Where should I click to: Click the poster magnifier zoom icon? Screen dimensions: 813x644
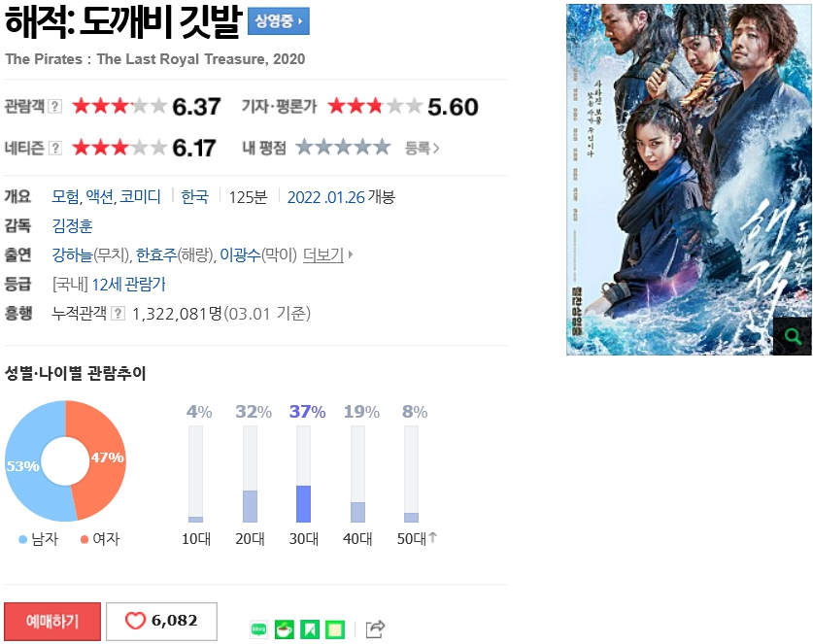pos(792,336)
